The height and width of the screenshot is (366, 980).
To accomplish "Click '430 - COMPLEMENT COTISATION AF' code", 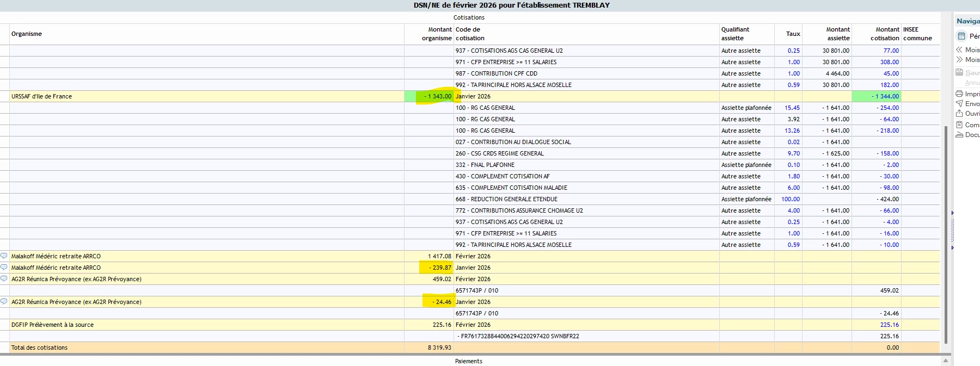I will coord(503,176).
